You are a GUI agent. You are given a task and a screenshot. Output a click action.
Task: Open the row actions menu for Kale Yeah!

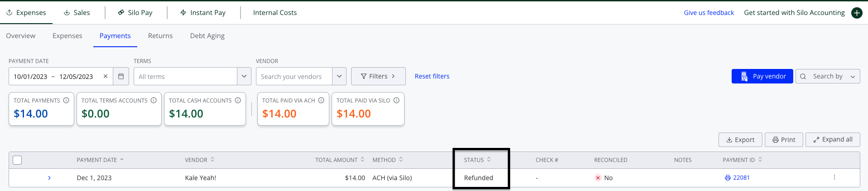tap(834, 177)
